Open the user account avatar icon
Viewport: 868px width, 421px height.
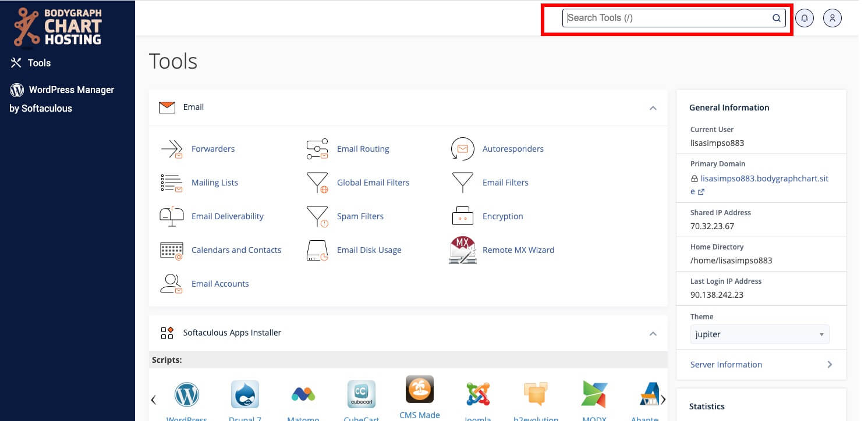tap(832, 18)
